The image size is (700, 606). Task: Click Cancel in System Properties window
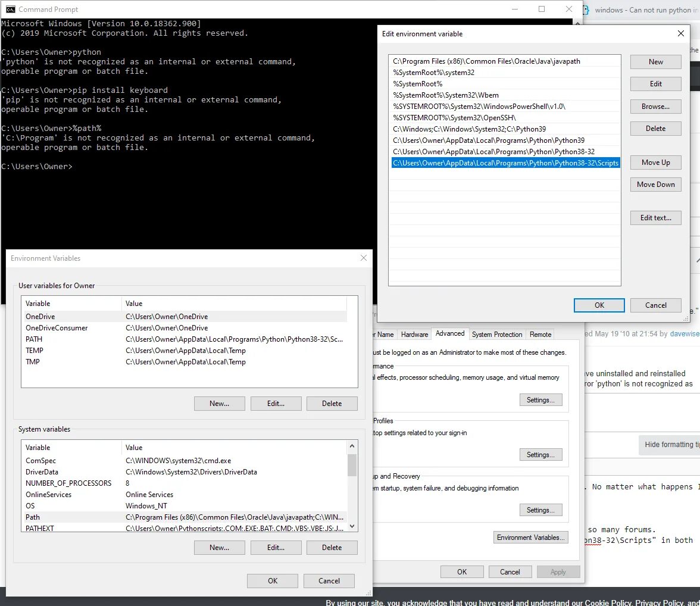point(510,571)
